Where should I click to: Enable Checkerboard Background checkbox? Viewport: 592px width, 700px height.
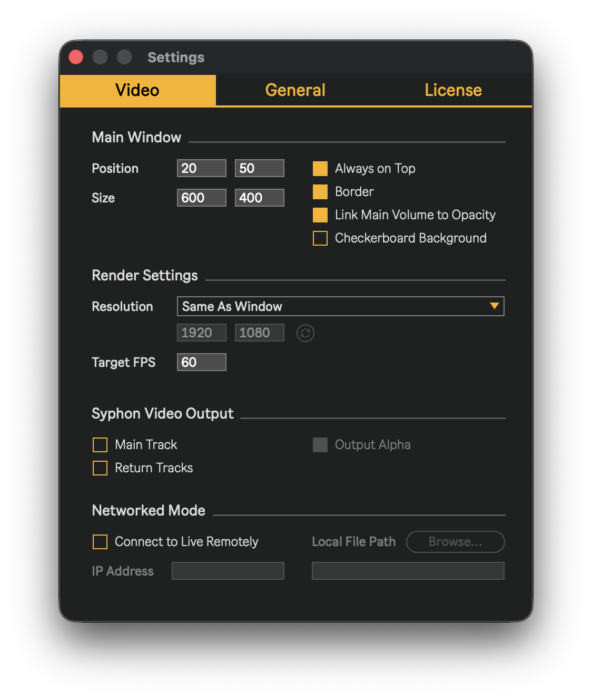click(320, 238)
